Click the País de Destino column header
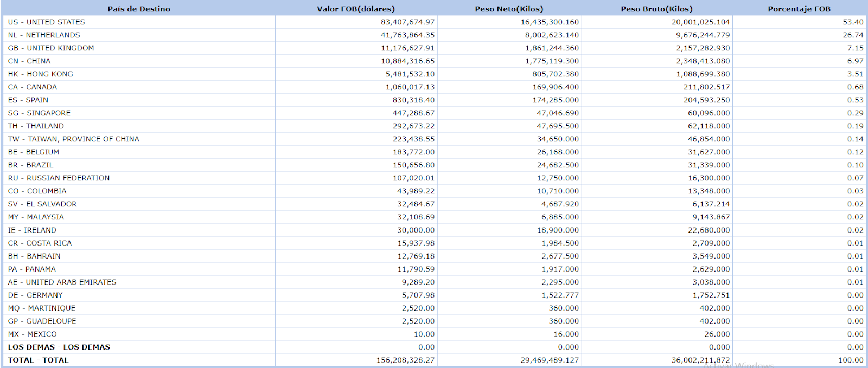The image size is (868, 368). click(139, 9)
